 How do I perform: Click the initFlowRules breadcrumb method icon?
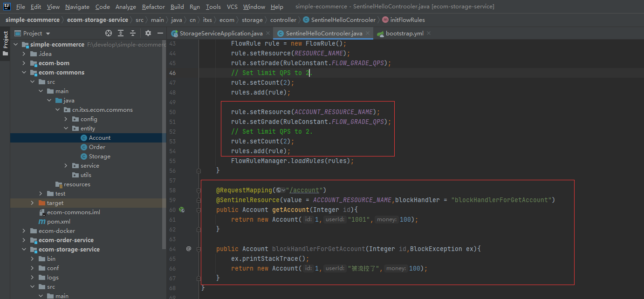click(x=385, y=20)
